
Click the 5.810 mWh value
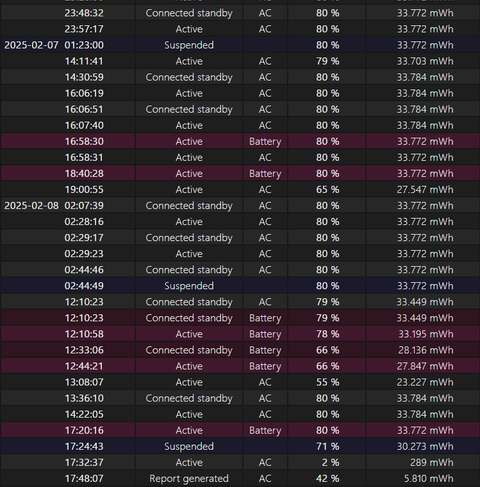(x=429, y=479)
